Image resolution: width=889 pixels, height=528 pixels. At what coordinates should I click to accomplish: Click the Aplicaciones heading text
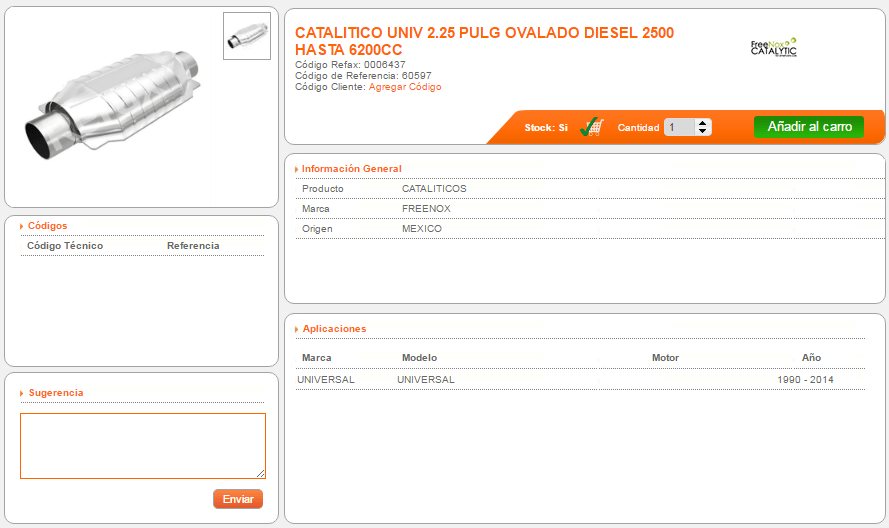(x=335, y=329)
